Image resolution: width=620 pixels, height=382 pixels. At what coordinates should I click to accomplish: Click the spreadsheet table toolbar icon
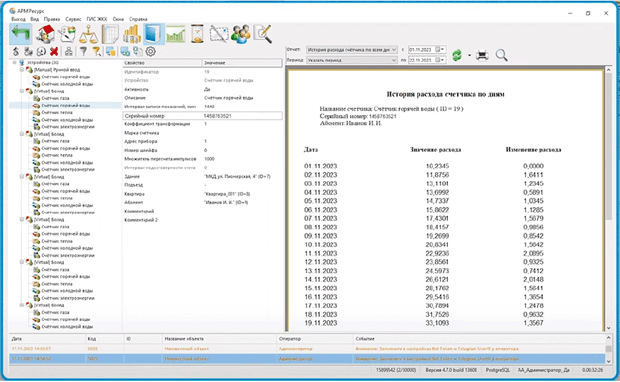110,34
